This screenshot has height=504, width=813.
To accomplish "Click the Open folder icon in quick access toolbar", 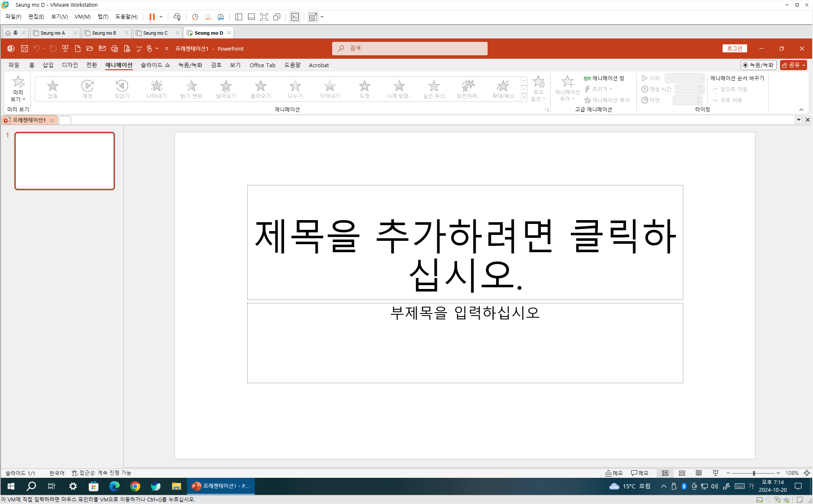I will coord(90,49).
